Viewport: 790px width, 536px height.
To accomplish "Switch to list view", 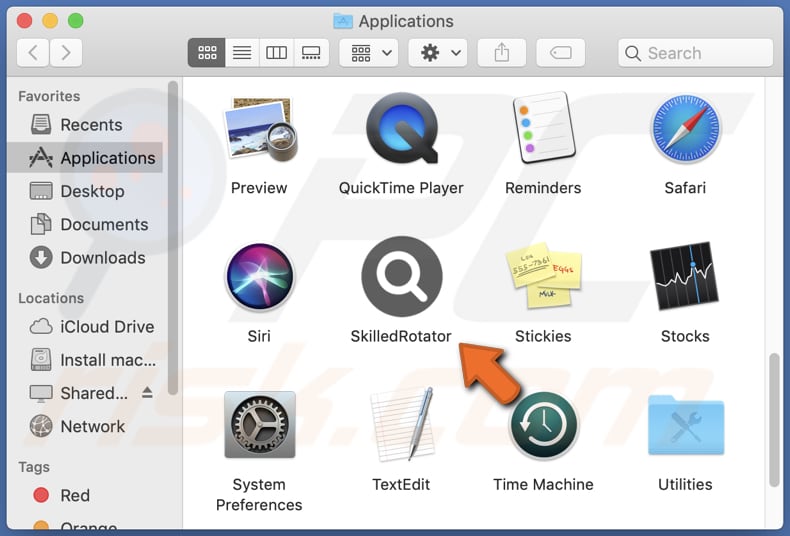I will coord(242,52).
